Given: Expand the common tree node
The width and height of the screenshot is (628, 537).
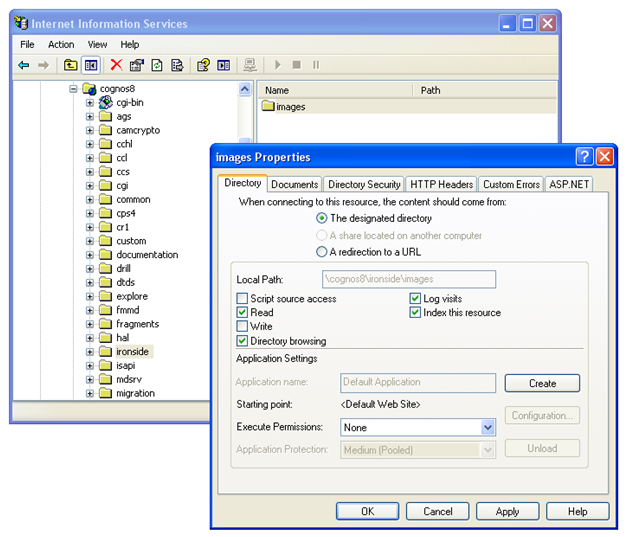Looking at the screenshot, I should click(x=90, y=199).
